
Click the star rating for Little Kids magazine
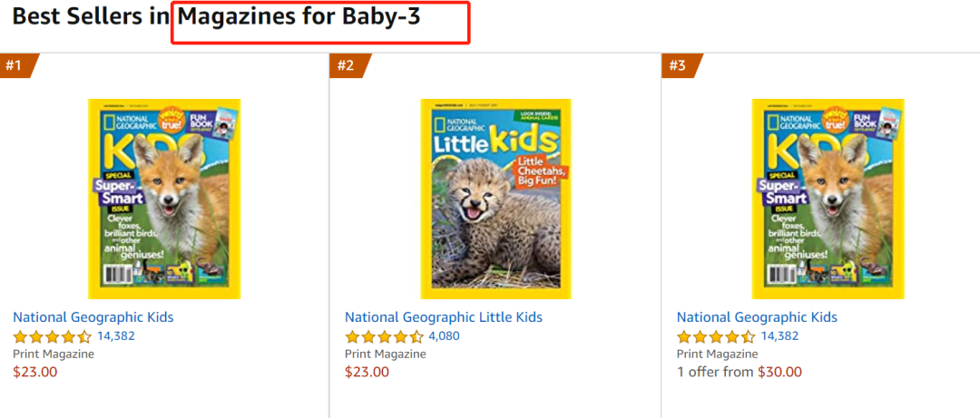(385, 336)
